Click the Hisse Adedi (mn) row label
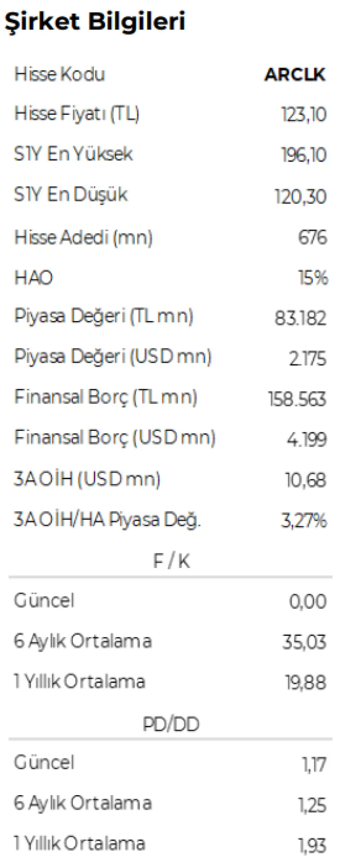 pos(83,237)
